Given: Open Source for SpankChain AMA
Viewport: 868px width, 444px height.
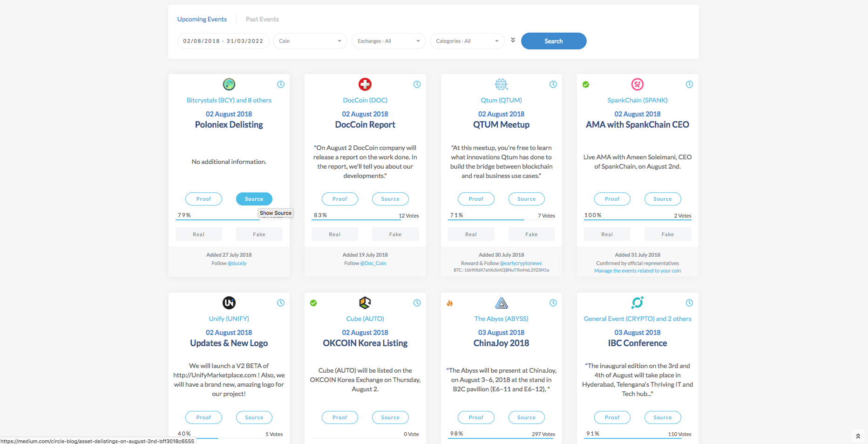Looking at the screenshot, I should pyautogui.click(x=663, y=199).
